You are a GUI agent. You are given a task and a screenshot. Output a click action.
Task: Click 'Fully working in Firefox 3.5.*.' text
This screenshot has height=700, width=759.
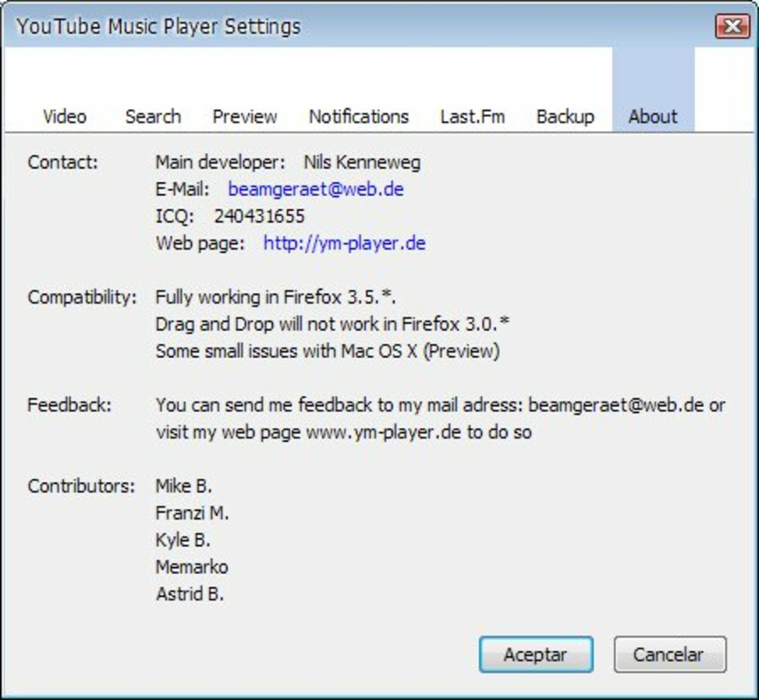pyautogui.click(x=276, y=297)
